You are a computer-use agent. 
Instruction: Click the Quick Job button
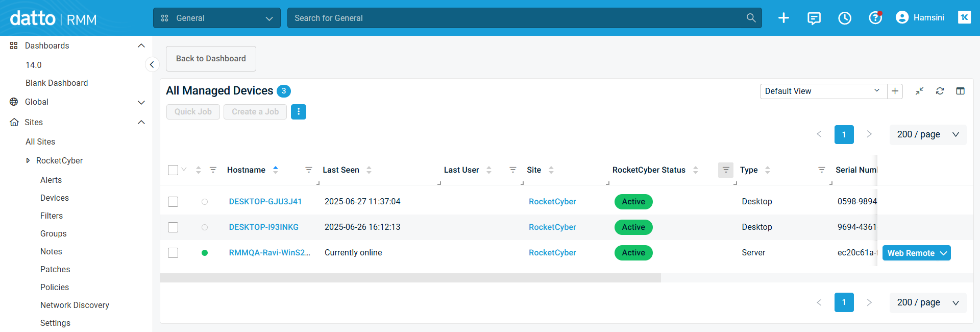[193, 112]
